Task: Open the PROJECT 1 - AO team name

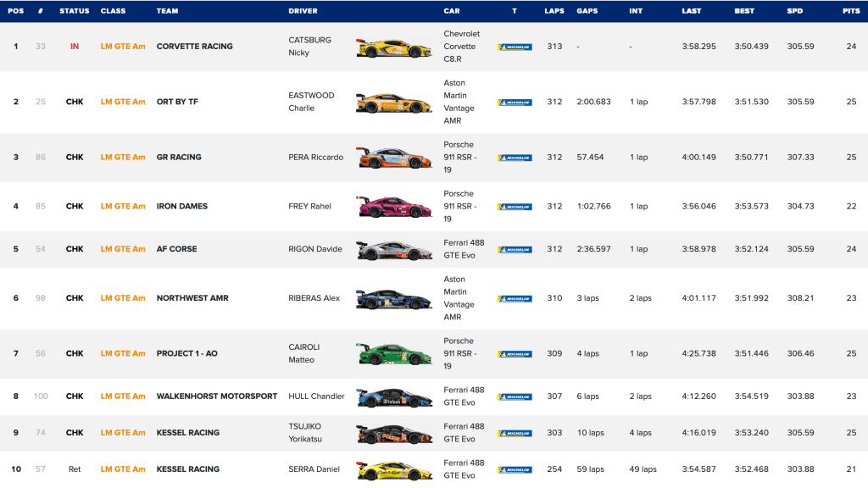Action: point(187,353)
